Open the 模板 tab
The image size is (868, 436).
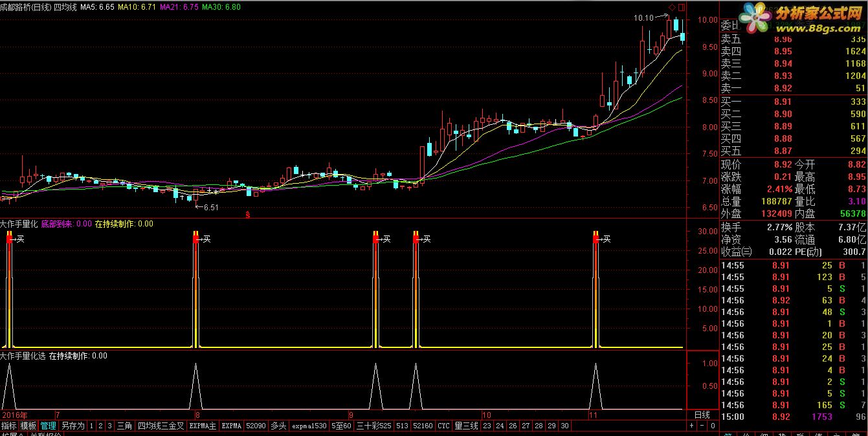[x=28, y=426]
